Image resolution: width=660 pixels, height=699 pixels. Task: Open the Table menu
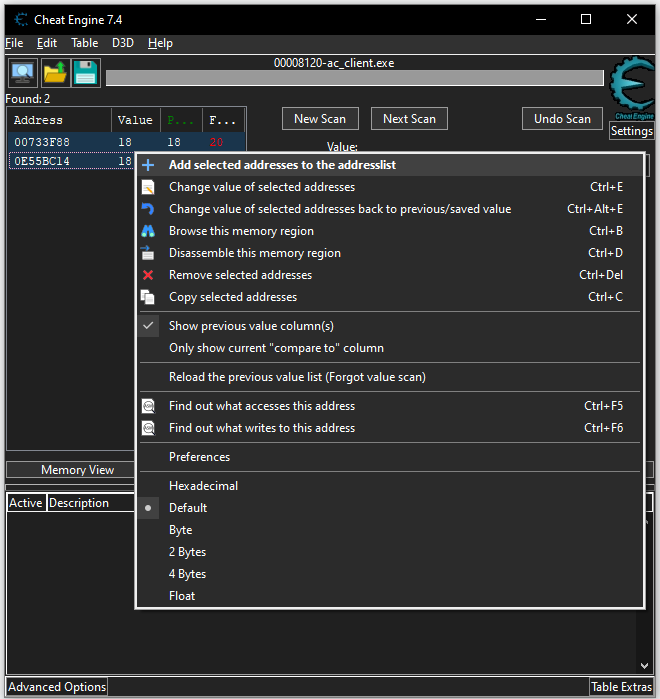coord(85,43)
